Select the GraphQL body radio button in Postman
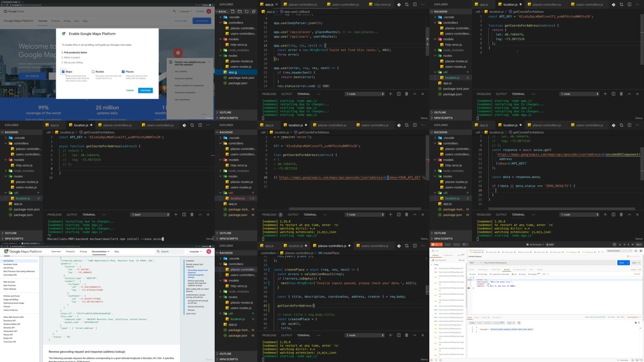The height and width of the screenshot is (362, 644). (528, 274)
